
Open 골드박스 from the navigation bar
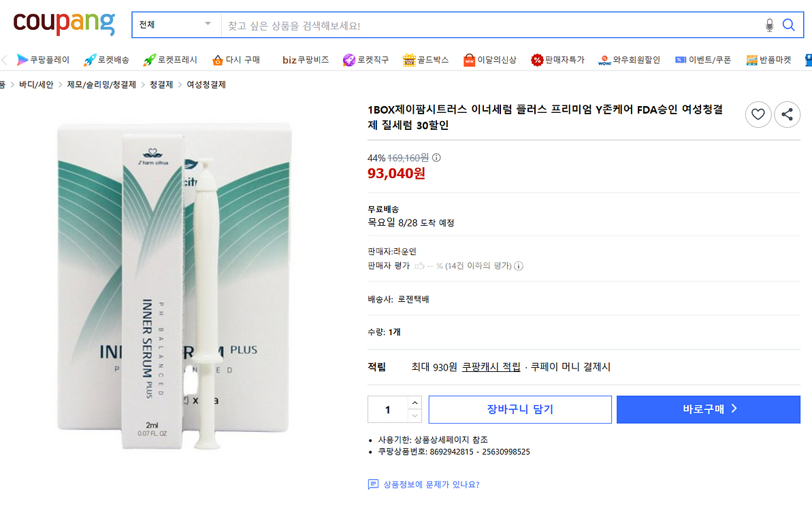click(x=425, y=60)
